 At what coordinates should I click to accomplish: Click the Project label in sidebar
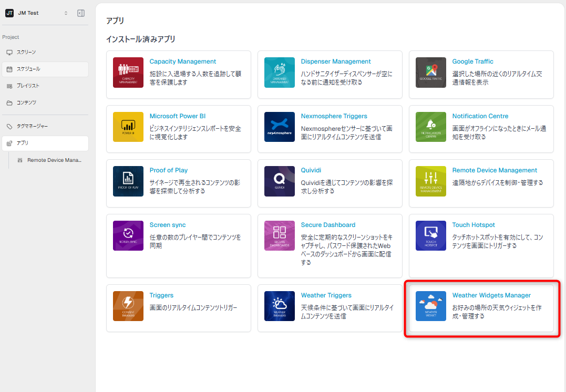coord(11,37)
